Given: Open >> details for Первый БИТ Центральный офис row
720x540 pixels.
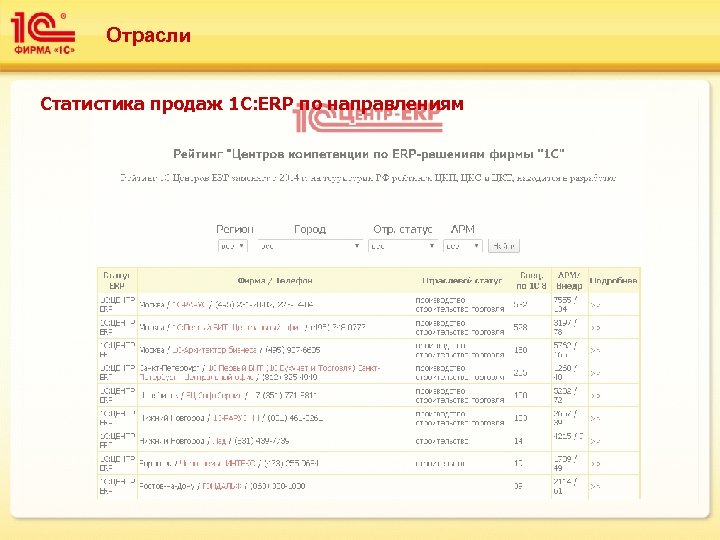Looking at the screenshot, I should [595, 328].
